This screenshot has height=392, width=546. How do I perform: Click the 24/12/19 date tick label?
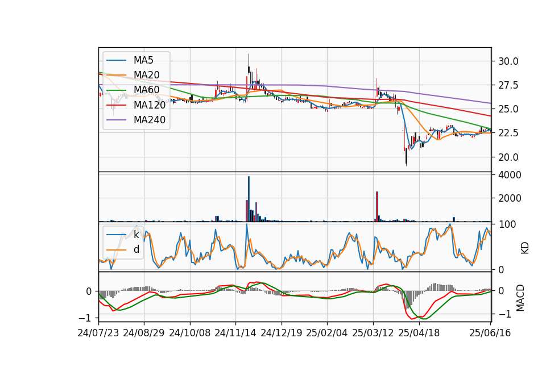coord(282,333)
